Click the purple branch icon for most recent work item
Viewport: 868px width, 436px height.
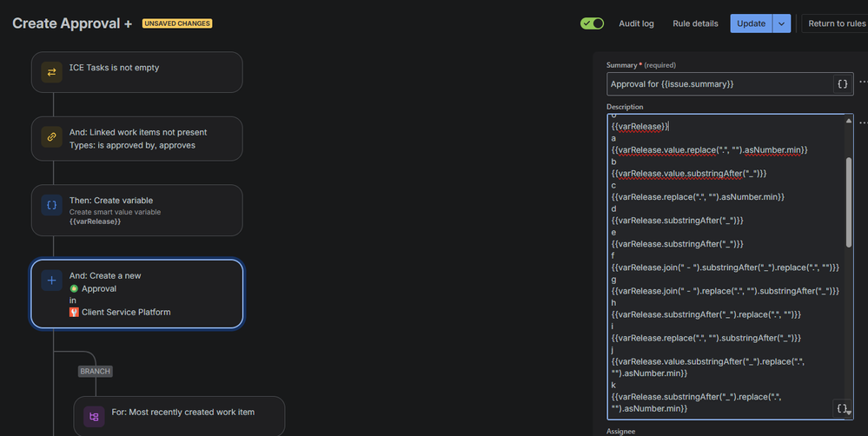(x=94, y=418)
